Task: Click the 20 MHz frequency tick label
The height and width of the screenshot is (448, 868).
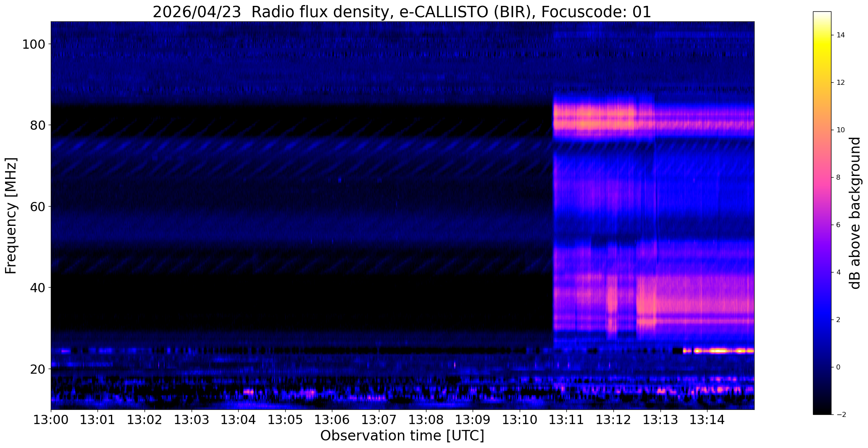Action: (x=37, y=369)
